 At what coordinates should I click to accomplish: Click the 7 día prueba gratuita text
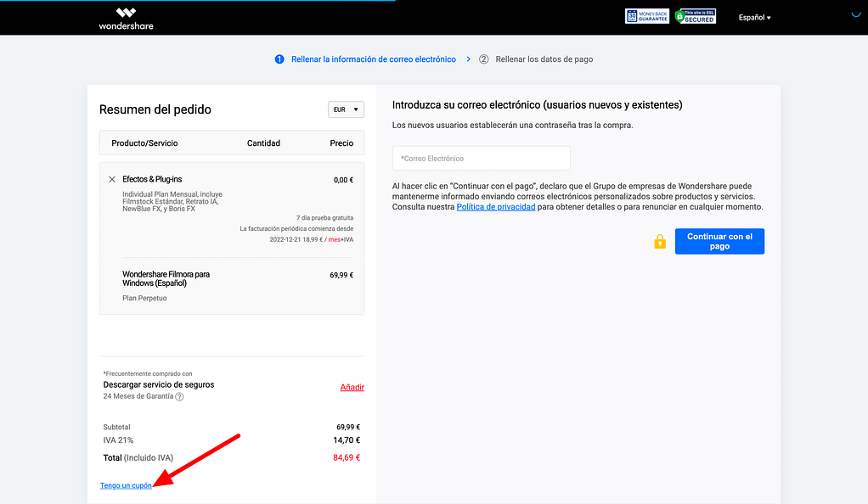tap(324, 218)
